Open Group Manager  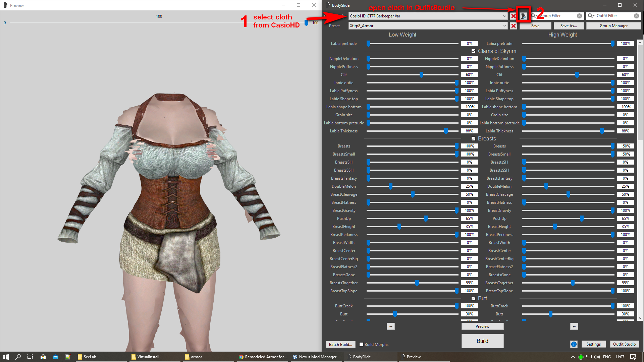(613, 26)
